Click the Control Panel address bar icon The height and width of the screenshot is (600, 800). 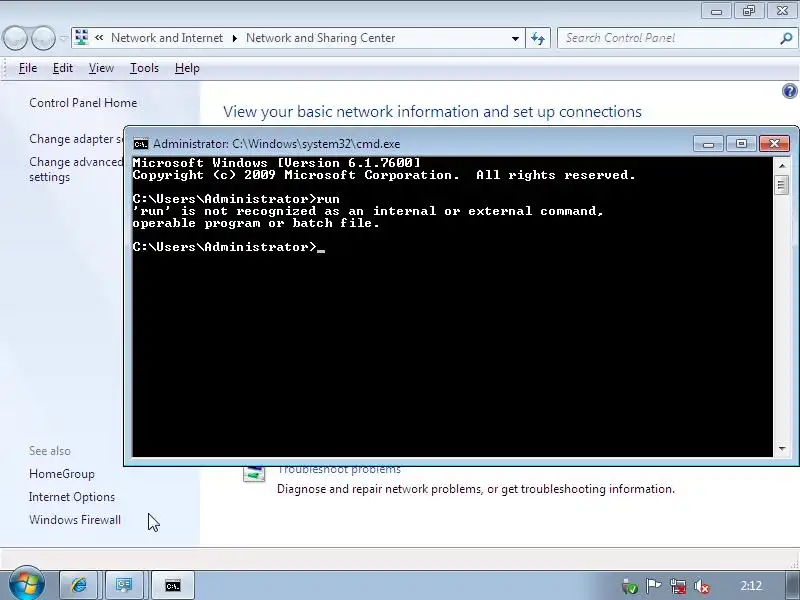[x=81, y=38]
